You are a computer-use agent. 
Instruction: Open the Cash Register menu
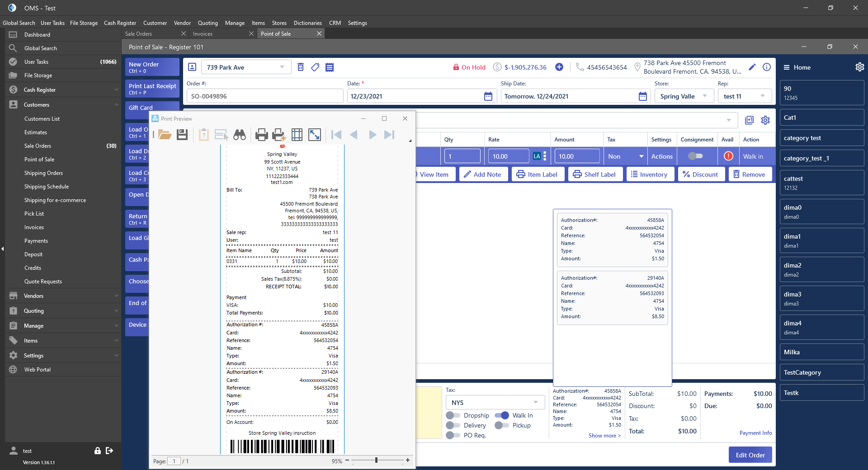click(120, 23)
